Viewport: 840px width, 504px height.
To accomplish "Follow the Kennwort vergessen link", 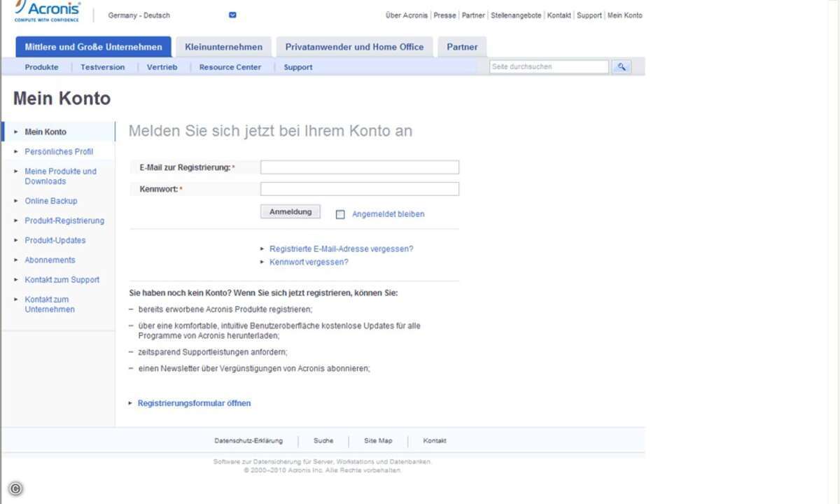I will click(x=309, y=262).
